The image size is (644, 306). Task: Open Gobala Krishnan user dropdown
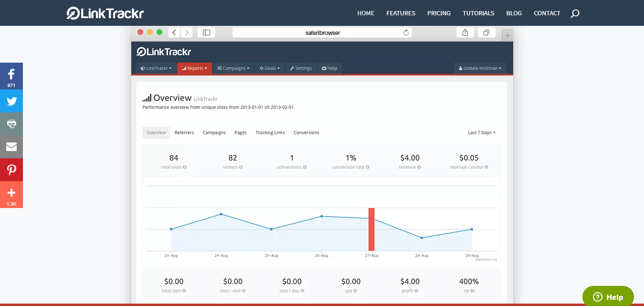click(480, 68)
